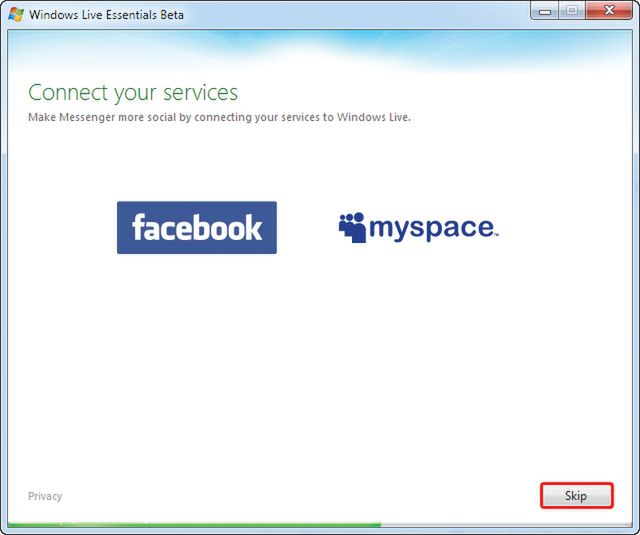640x535 pixels.
Task: Click the 'Windows Live Essentials Beta' title text
Action: (107, 15)
